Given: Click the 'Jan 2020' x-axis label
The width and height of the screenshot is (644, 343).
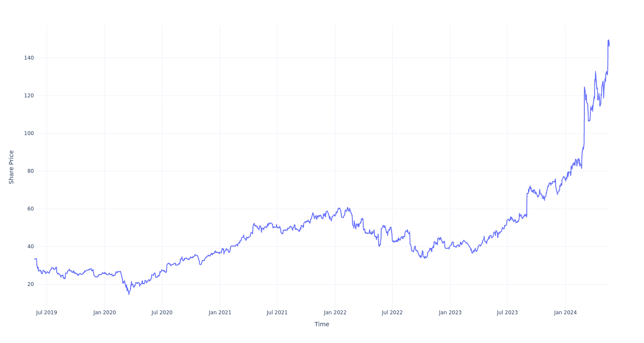Looking at the screenshot, I should coord(104,313).
